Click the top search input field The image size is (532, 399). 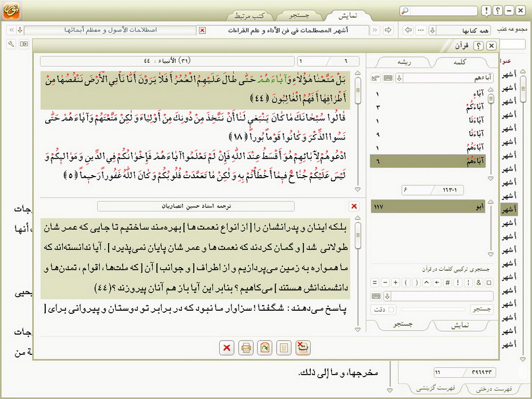click(x=444, y=11)
